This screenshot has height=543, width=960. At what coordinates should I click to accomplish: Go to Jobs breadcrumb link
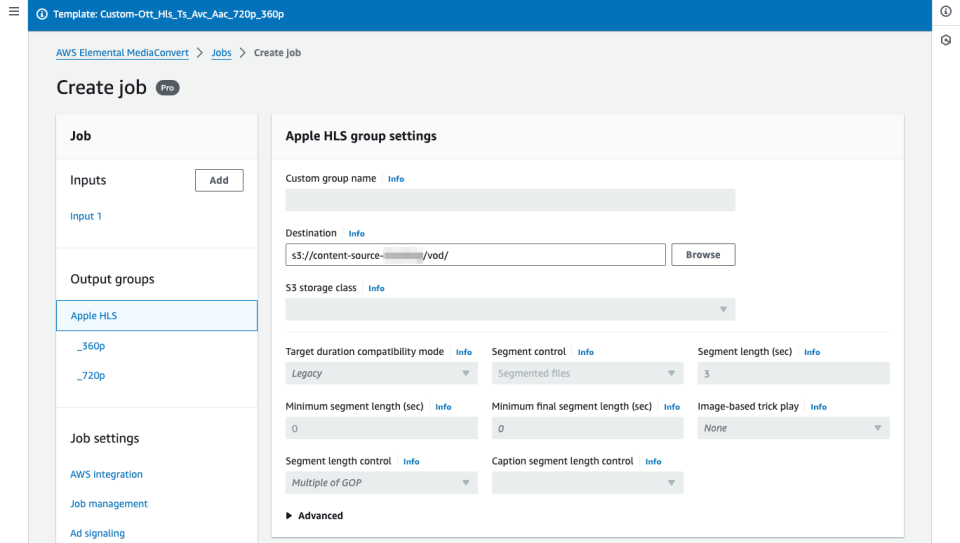[x=221, y=53]
